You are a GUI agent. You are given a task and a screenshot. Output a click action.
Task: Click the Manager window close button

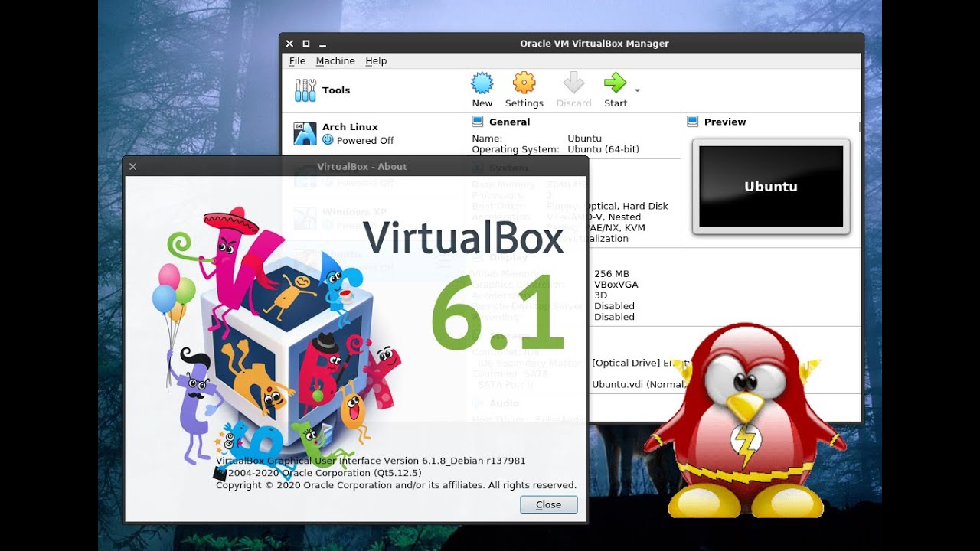289,44
